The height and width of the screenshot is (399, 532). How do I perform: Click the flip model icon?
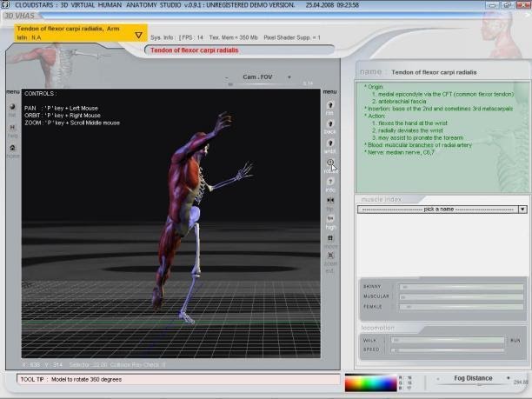pos(330,201)
